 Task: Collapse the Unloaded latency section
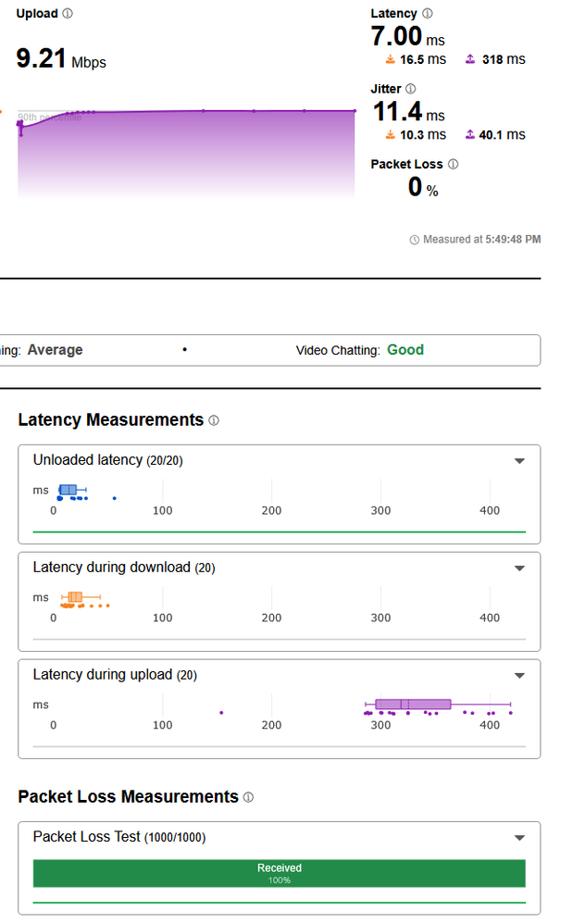[x=519, y=461]
